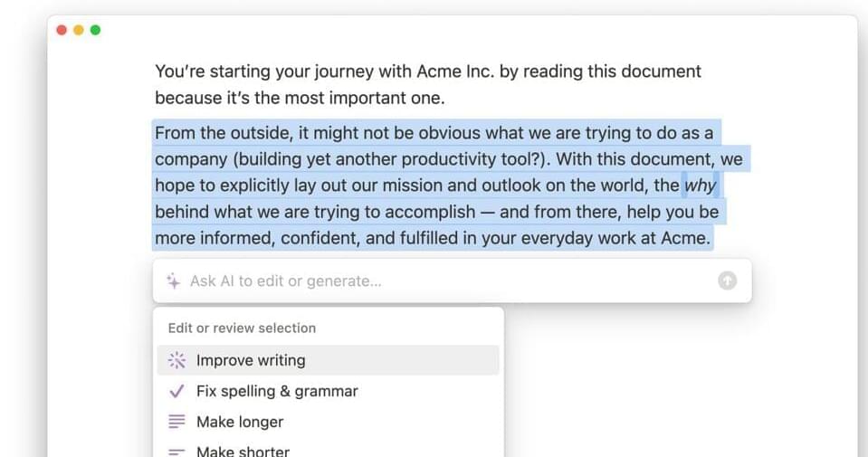Minimize the window with the yellow button

[79, 30]
